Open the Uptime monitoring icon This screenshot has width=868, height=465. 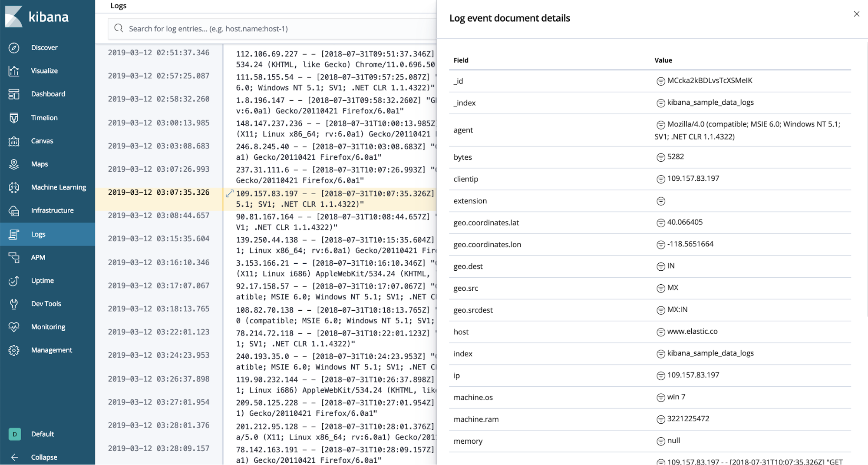coord(42,280)
